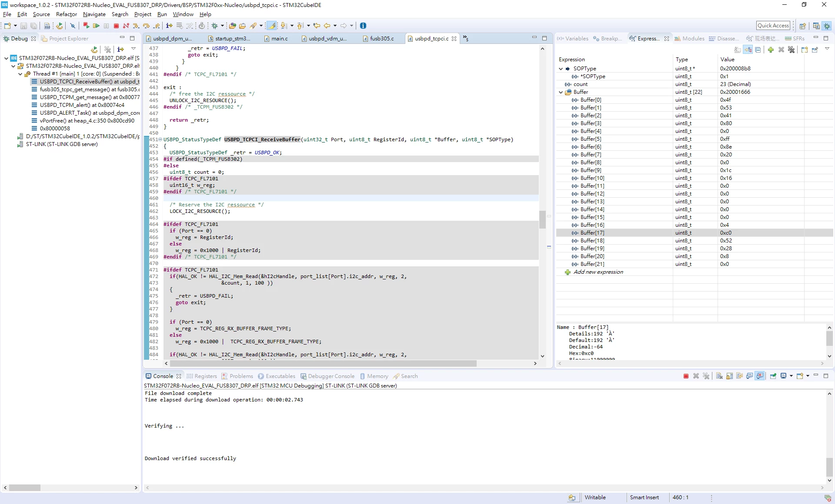This screenshot has width=835, height=504.
Task: Toggle Mark Occurrences highlighter in main toolbar
Action: pos(271,26)
